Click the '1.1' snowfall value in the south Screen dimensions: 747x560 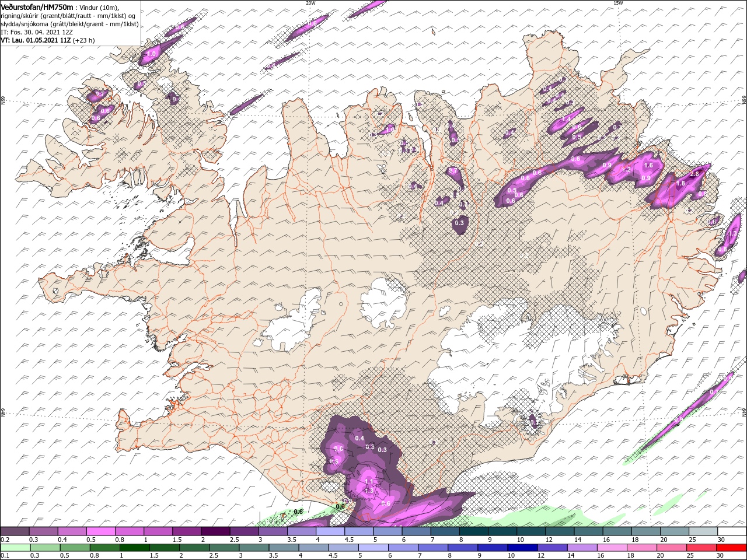click(x=369, y=481)
